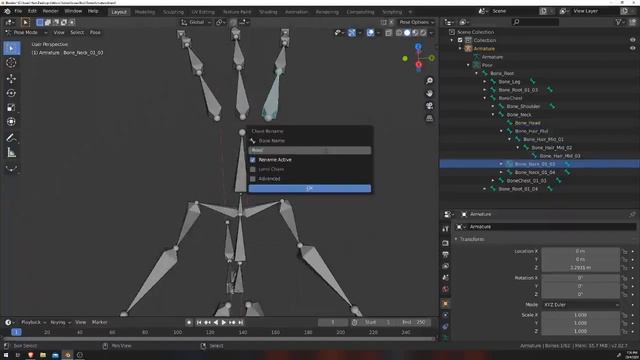Click the pan view hand icon
This screenshot has height=360, width=640.
tap(429, 93)
